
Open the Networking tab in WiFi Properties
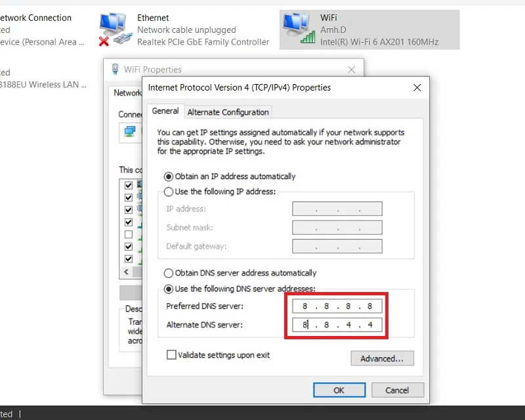[x=127, y=93]
